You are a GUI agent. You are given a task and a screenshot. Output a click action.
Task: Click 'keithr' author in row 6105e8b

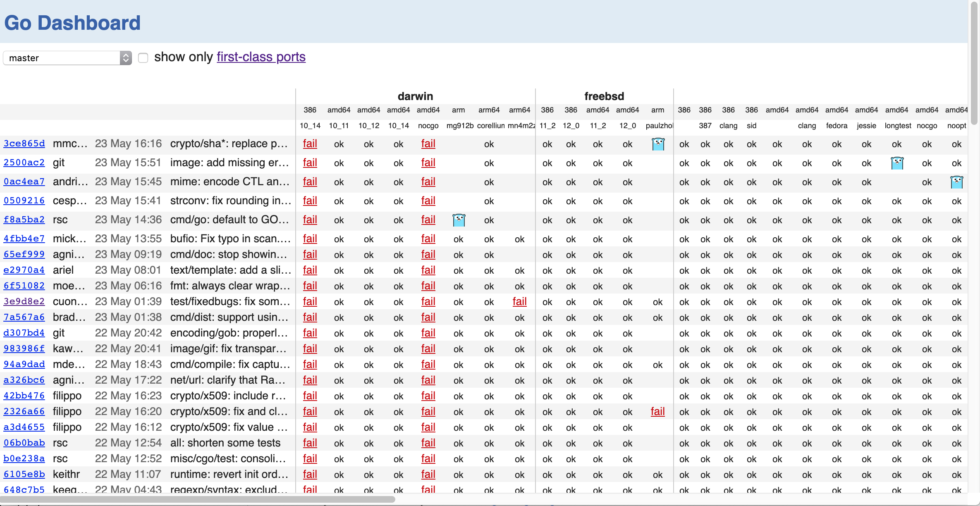tap(66, 474)
